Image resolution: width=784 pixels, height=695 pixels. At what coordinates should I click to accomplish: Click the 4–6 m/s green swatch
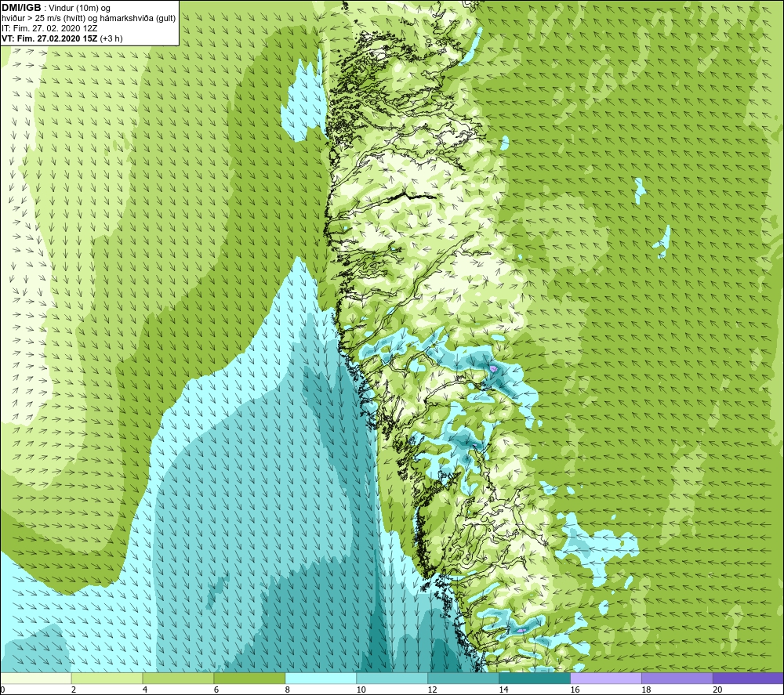[x=178, y=678]
